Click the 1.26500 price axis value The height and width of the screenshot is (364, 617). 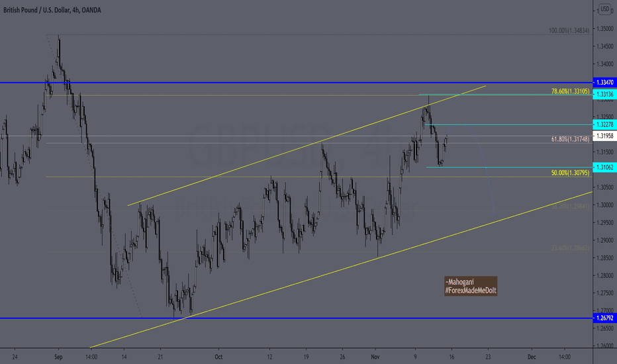click(605, 328)
